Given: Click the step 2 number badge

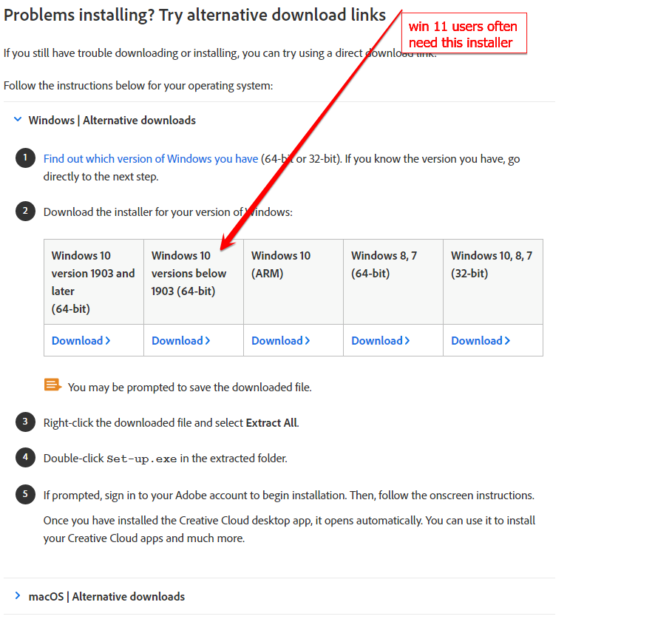Looking at the screenshot, I should pyautogui.click(x=25, y=212).
